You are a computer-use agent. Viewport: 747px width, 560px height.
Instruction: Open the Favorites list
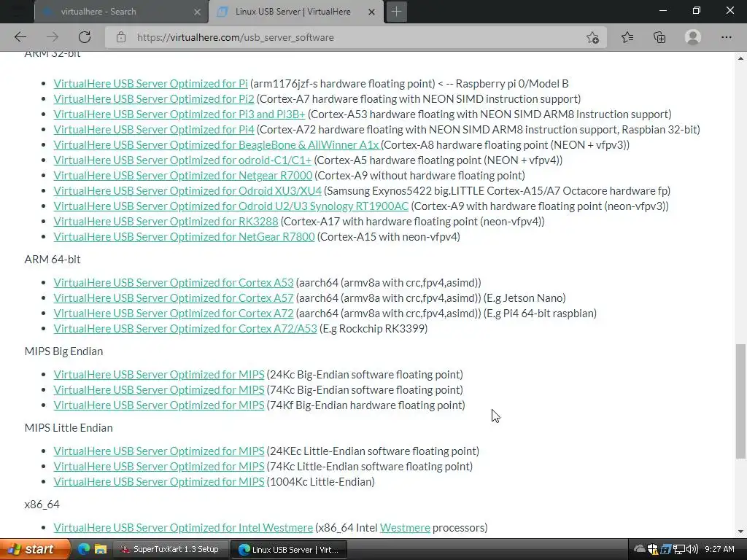tap(627, 37)
